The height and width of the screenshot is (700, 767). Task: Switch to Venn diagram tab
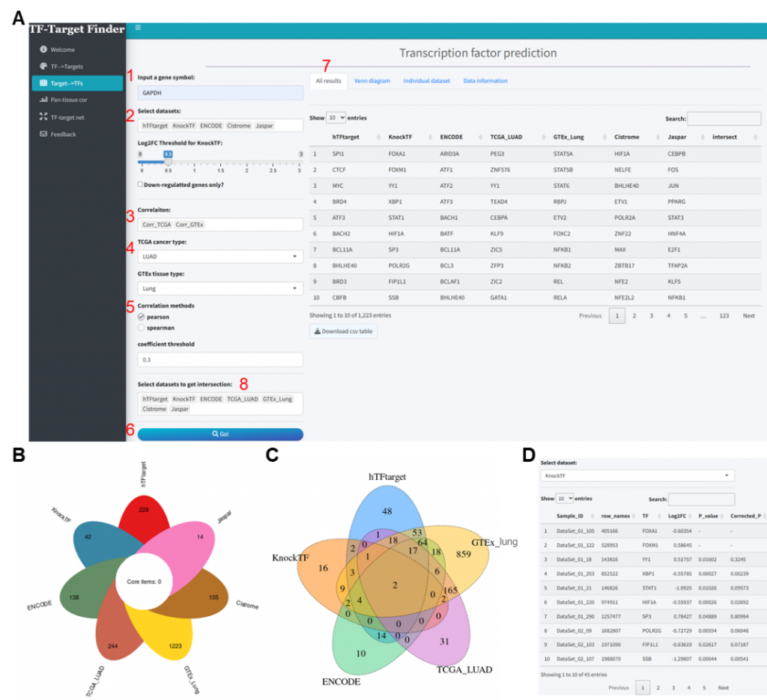point(372,81)
